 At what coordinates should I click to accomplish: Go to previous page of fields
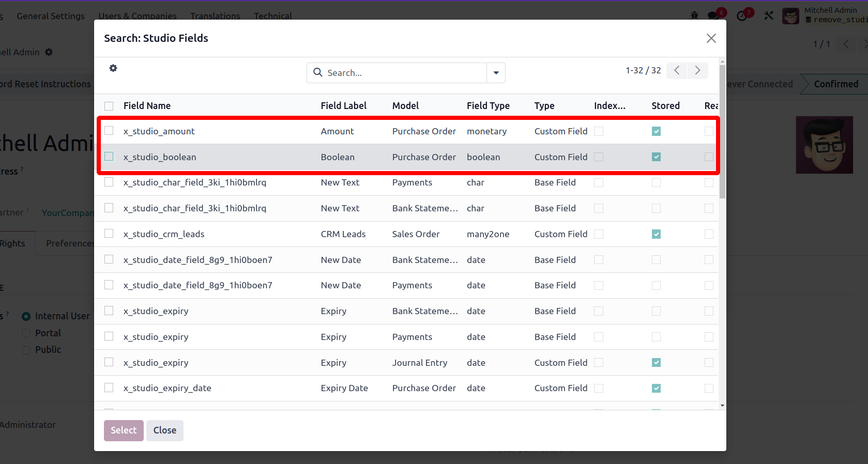pyautogui.click(x=677, y=71)
